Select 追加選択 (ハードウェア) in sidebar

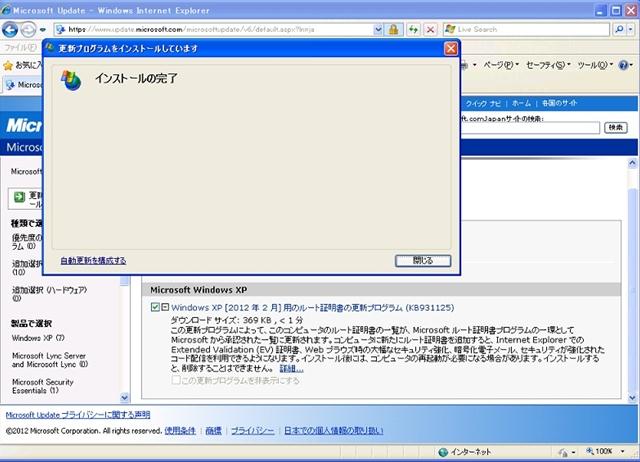(x=49, y=294)
